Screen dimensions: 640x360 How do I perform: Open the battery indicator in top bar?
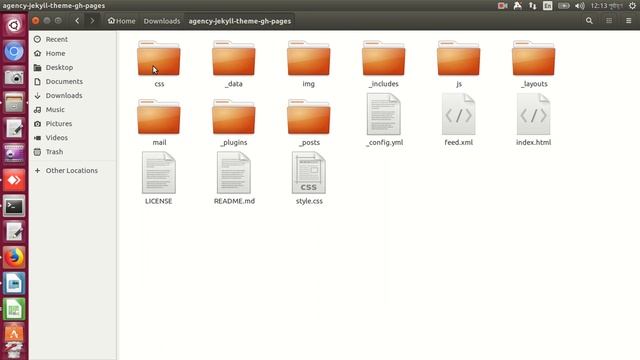tap(564, 6)
